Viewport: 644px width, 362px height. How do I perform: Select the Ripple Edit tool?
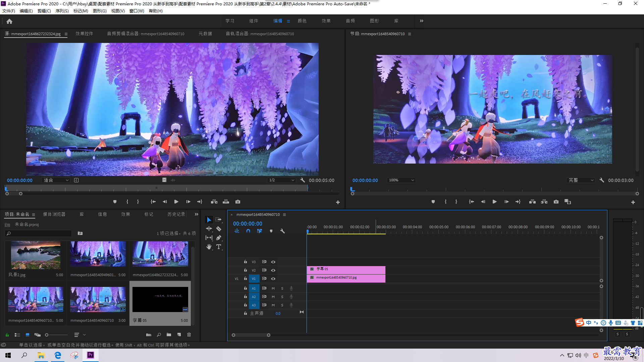coord(209,229)
